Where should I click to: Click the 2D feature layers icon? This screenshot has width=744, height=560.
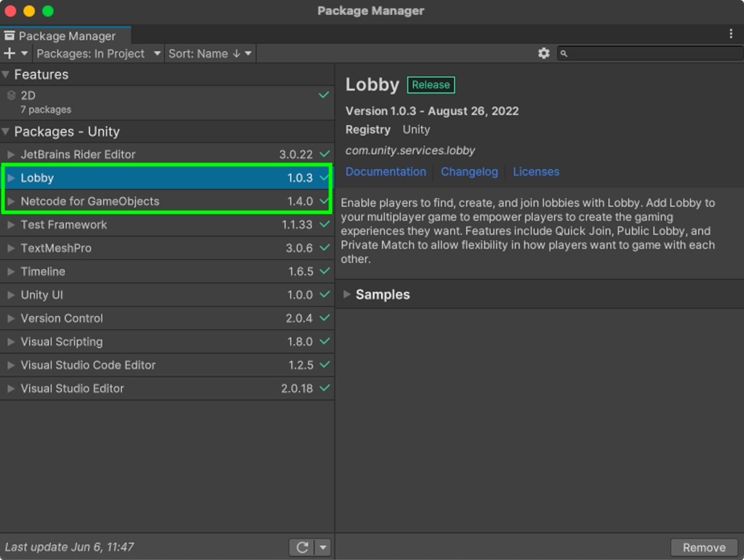[11, 96]
